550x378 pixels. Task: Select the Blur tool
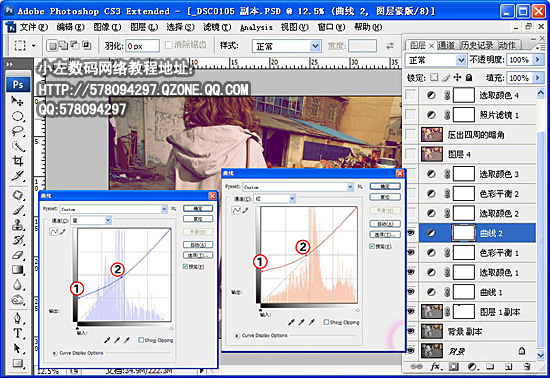tap(18, 285)
